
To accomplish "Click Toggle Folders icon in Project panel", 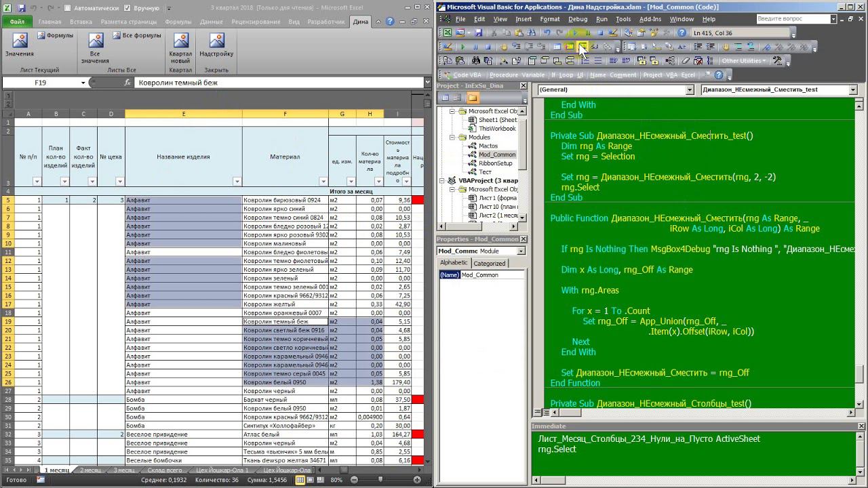I will pyautogui.click(x=472, y=98).
